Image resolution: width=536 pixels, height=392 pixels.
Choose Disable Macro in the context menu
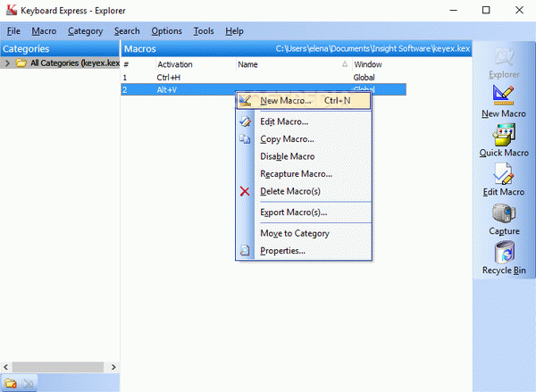[304, 156]
